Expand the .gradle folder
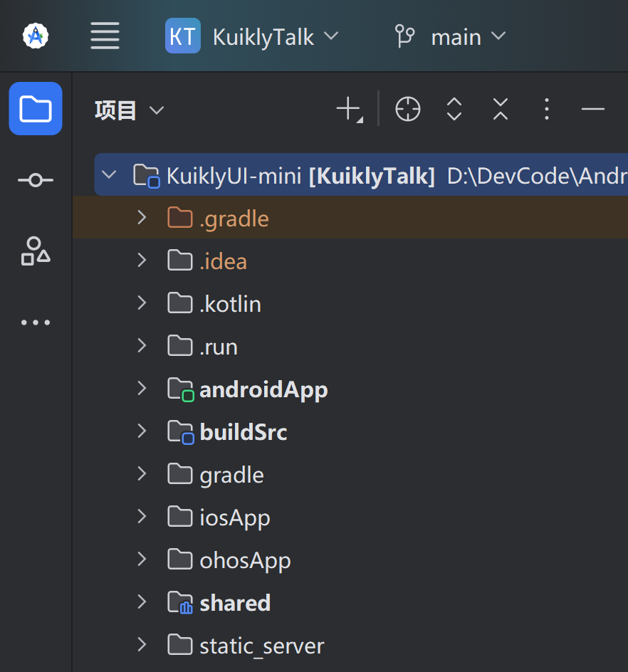 coord(142,218)
